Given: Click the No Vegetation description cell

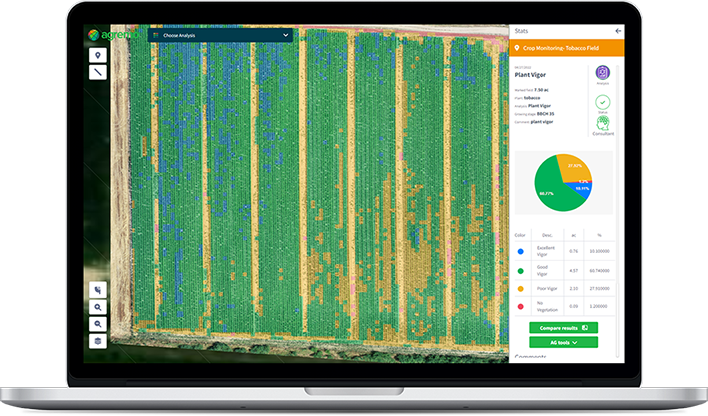Looking at the screenshot, I should coord(547,306).
